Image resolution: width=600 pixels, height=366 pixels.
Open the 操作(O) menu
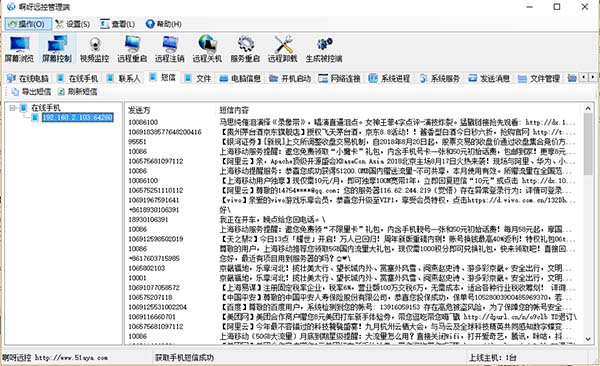click(x=28, y=24)
